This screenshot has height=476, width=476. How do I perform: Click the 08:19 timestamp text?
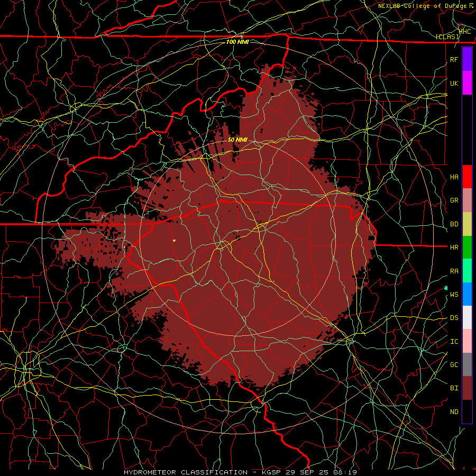tap(344, 472)
